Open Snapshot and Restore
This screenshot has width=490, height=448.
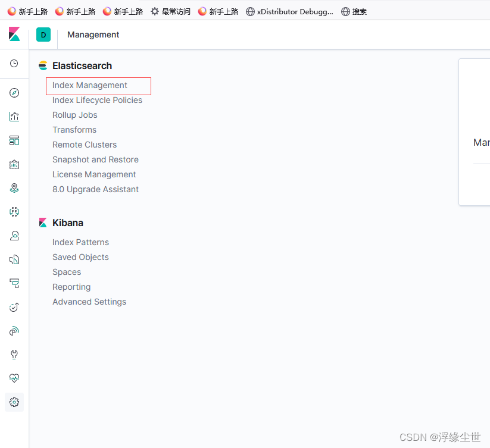pos(95,159)
